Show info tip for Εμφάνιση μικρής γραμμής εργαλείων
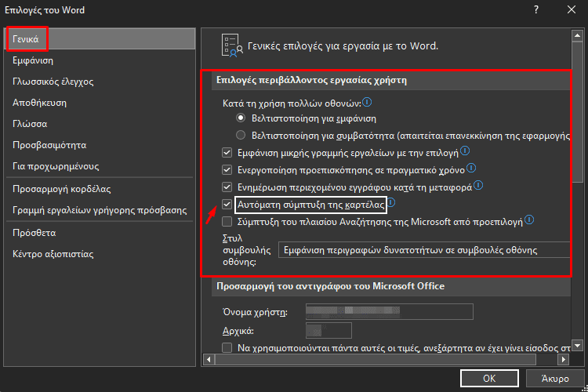Image resolution: width=588 pixels, height=392 pixels. click(x=465, y=151)
